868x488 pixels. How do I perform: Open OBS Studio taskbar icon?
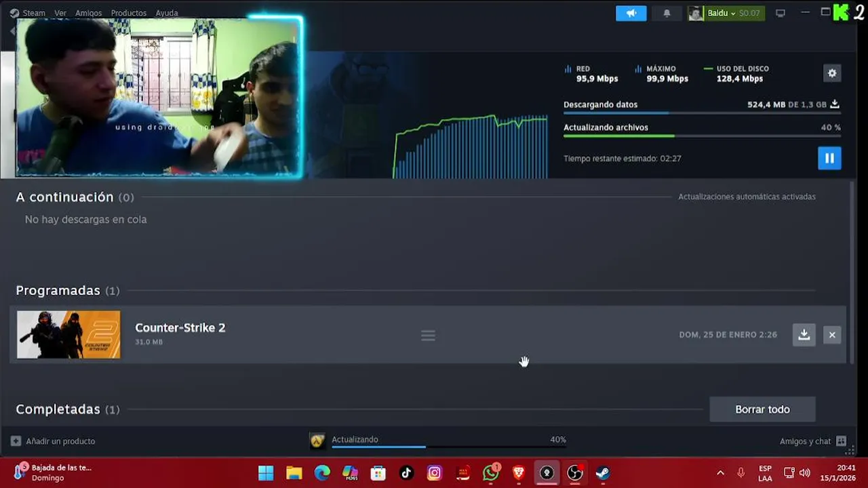click(x=575, y=472)
